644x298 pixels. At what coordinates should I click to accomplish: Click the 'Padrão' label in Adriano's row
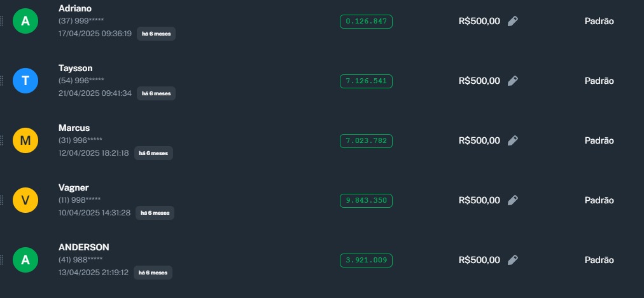(599, 21)
